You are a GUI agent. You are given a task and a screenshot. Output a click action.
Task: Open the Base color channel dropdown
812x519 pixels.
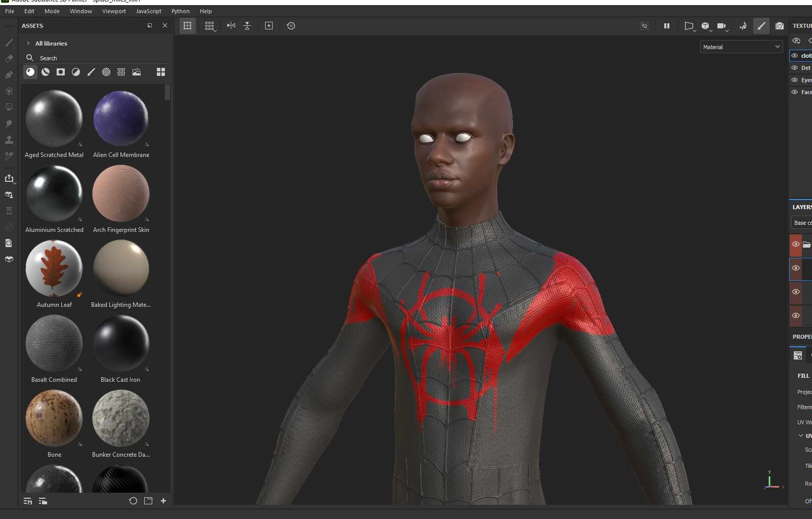click(802, 223)
